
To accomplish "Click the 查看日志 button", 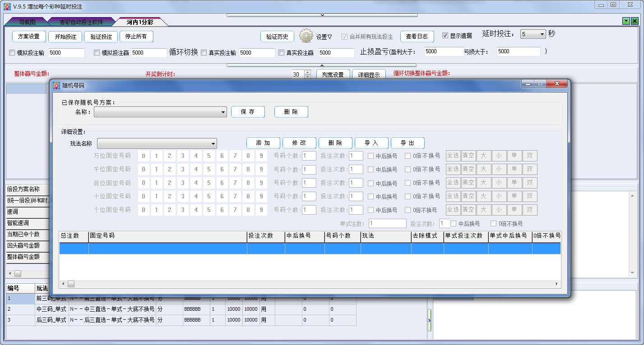I will click(417, 37).
